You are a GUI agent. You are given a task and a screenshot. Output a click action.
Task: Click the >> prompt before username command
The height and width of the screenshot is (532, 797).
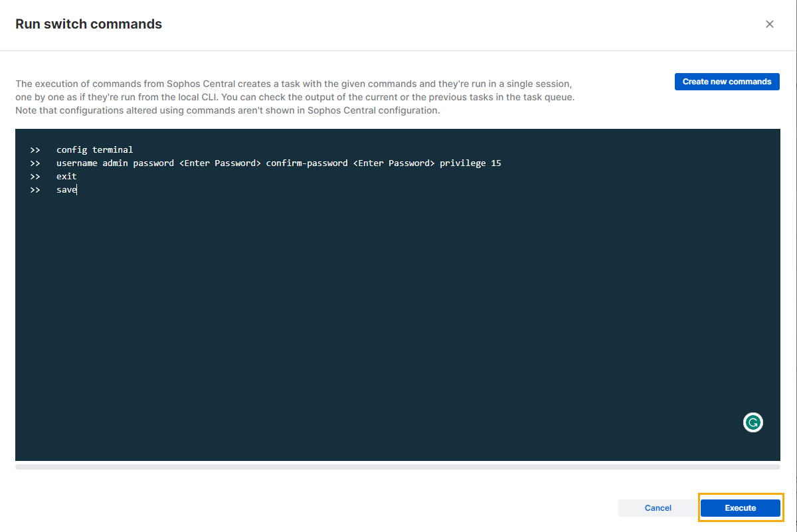tap(35, 163)
